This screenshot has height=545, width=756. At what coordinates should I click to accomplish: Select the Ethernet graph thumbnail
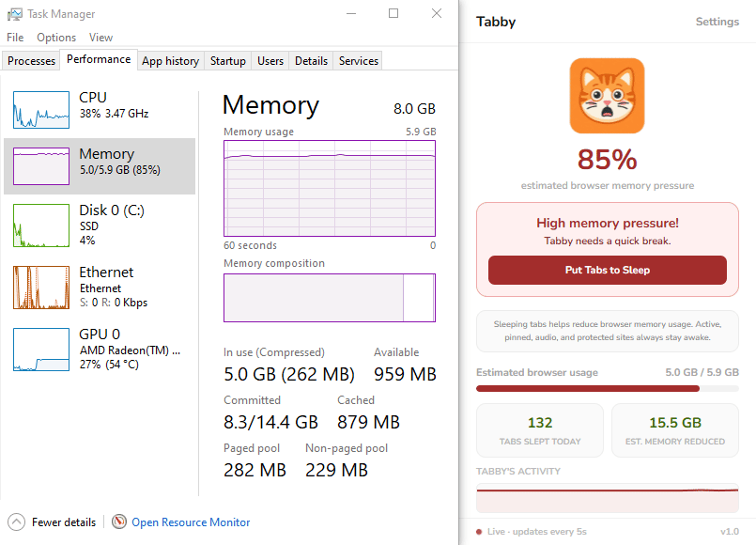(41, 288)
